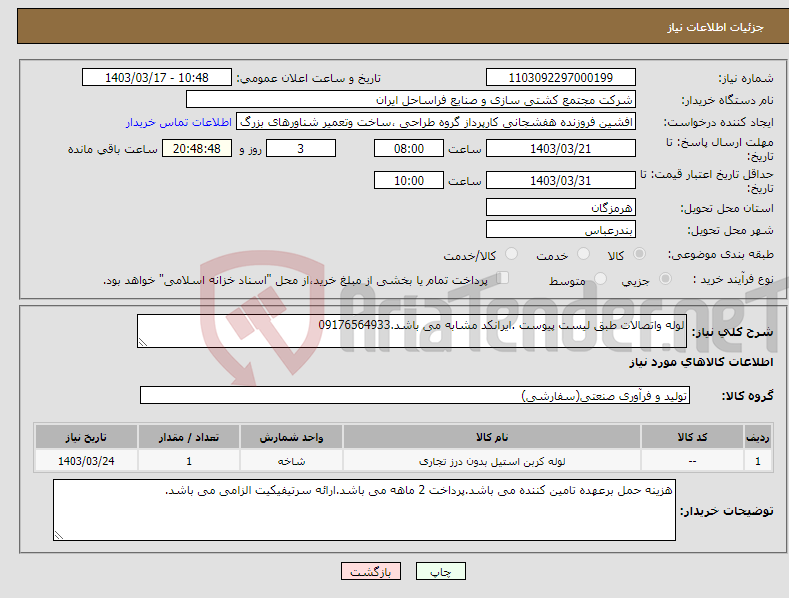Viewport: 789px width, 598px height.
Task: Select the متوسط purchase type radio
Action: tap(600, 278)
